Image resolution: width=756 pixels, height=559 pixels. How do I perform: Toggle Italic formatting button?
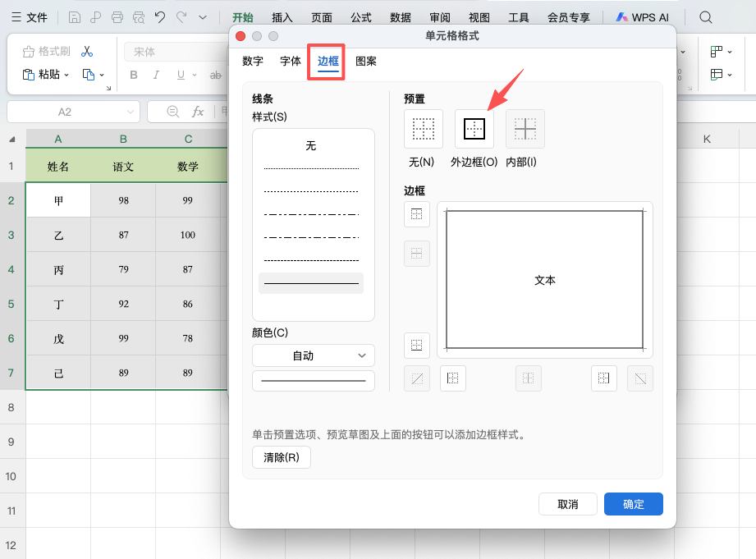[156, 75]
